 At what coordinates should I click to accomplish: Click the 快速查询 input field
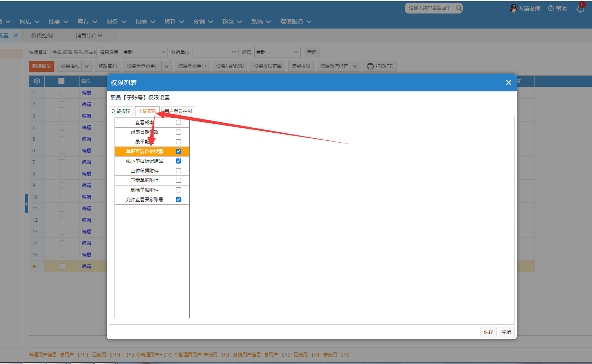pos(74,52)
